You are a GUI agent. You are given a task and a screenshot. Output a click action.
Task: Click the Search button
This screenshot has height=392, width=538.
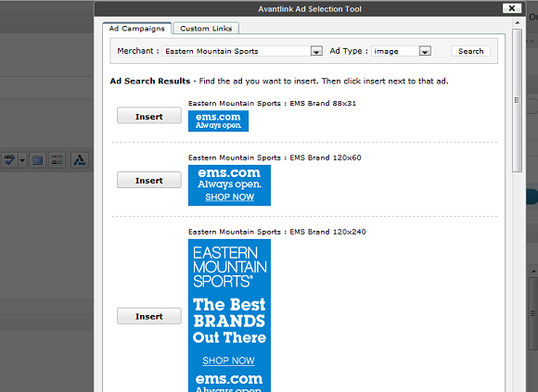point(471,51)
